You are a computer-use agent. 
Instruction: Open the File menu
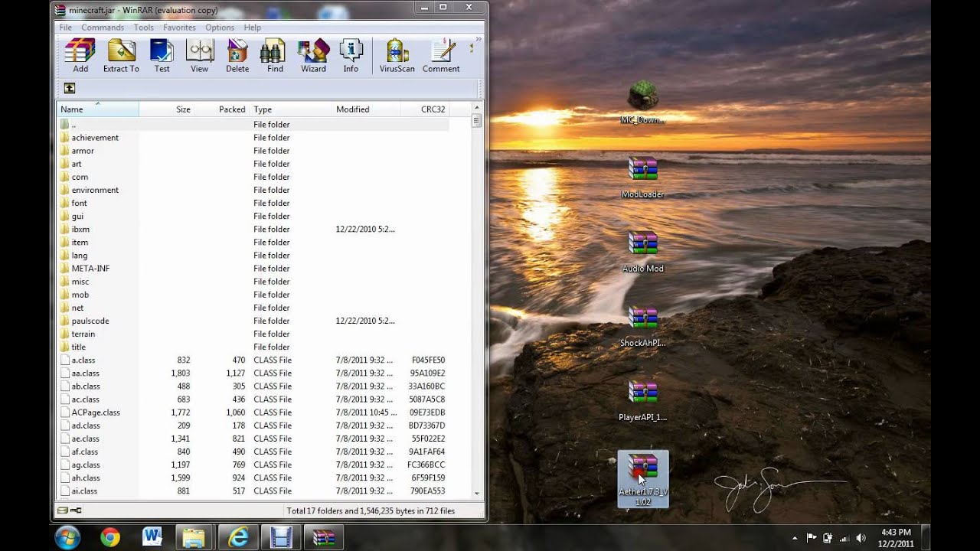pyautogui.click(x=66, y=28)
